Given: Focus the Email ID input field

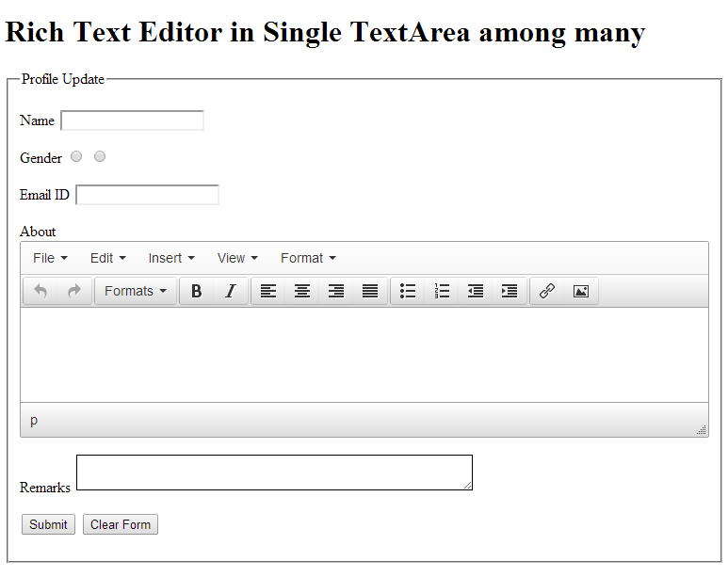Looking at the screenshot, I should pyautogui.click(x=147, y=195).
